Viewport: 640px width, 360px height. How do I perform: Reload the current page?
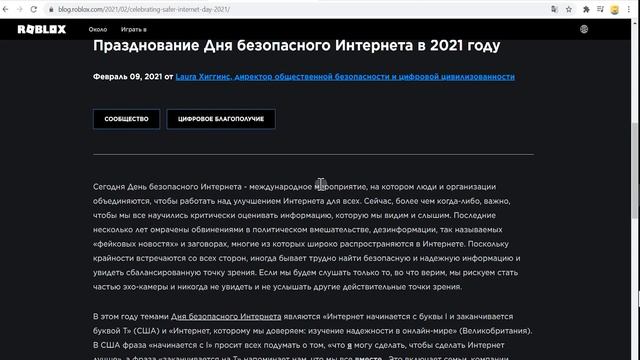tap(33, 9)
